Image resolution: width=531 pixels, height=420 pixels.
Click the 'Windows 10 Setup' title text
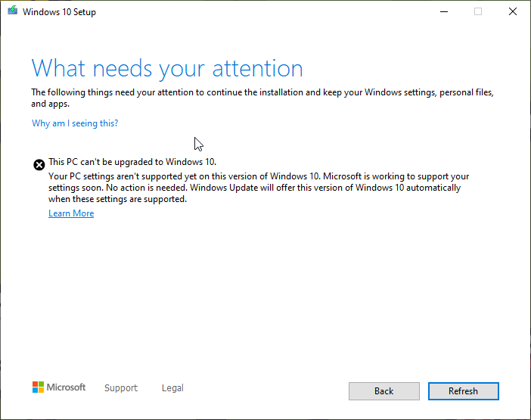(59, 12)
